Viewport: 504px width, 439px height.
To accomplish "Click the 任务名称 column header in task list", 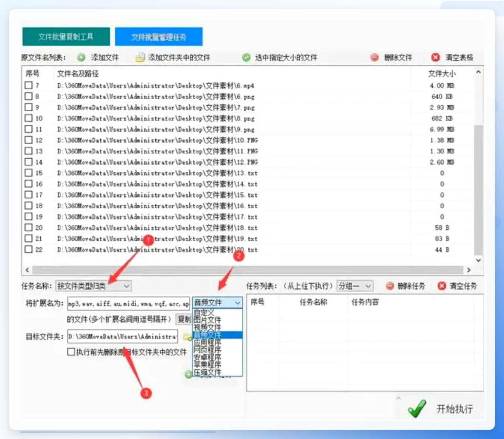I will tap(313, 302).
